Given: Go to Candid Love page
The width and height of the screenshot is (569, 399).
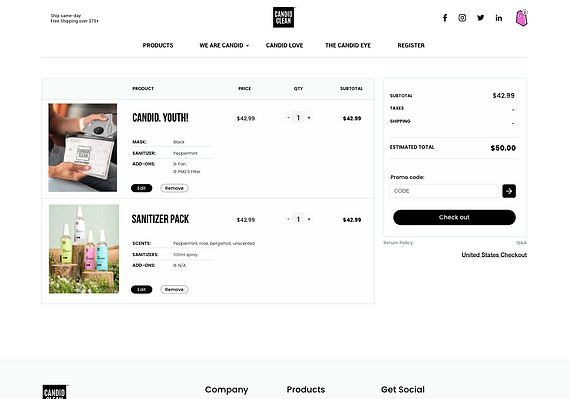Looking at the screenshot, I should [x=284, y=45].
